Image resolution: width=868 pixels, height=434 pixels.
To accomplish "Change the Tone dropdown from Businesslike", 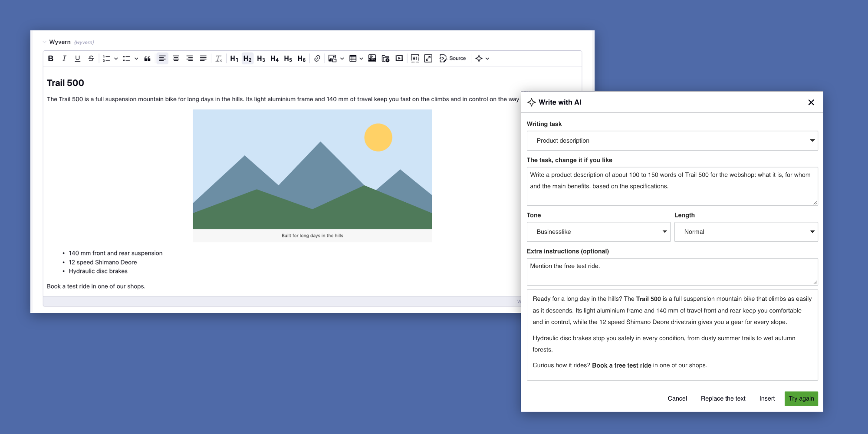I will click(x=598, y=232).
